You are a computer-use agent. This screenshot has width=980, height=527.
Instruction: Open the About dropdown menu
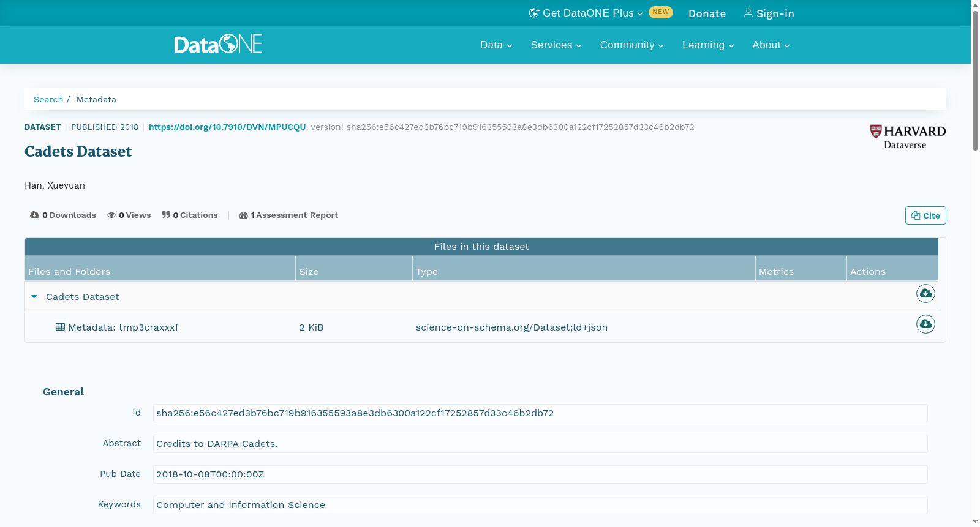(771, 45)
